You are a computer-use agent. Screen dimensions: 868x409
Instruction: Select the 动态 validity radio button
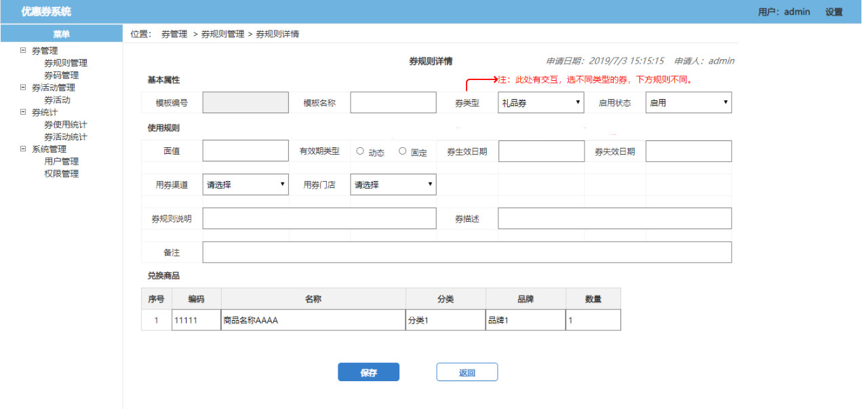(360, 151)
